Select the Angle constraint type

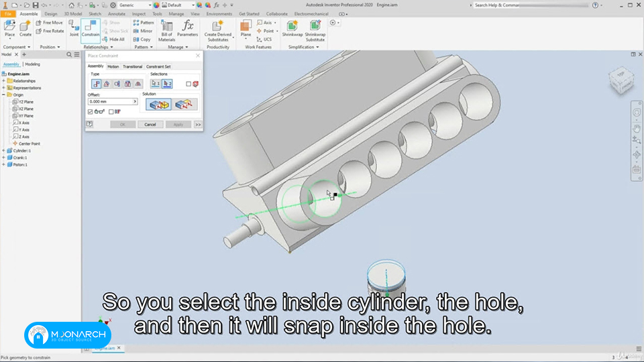(107, 84)
